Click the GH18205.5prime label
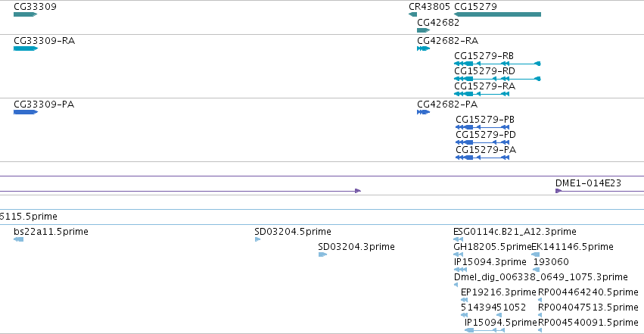644x334 pixels. pyautogui.click(x=493, y=247)
